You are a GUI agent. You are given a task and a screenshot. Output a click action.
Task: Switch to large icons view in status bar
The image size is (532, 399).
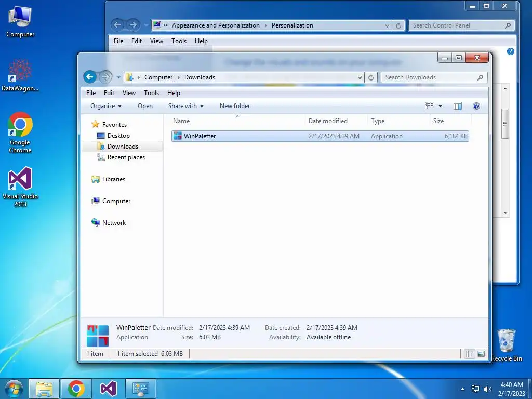[481, 354]
